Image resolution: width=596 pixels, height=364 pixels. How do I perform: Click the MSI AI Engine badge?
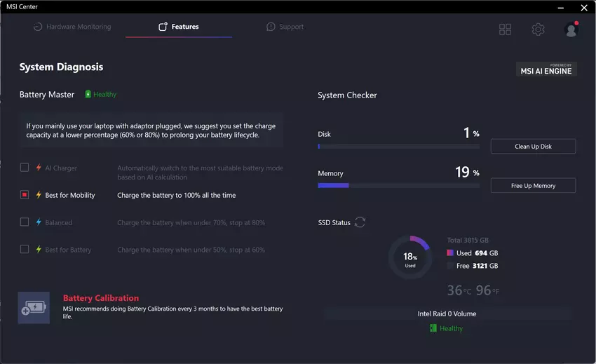tap(546, 69)
